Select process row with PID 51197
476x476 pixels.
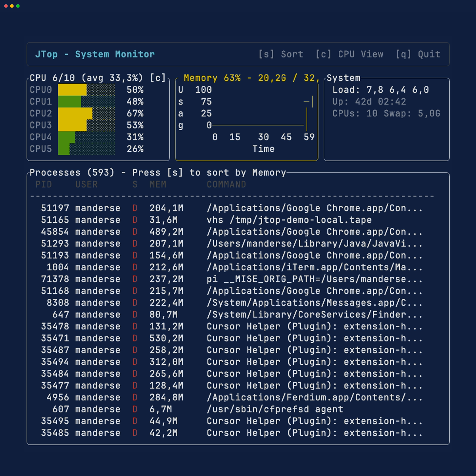[x=232, y=208]
